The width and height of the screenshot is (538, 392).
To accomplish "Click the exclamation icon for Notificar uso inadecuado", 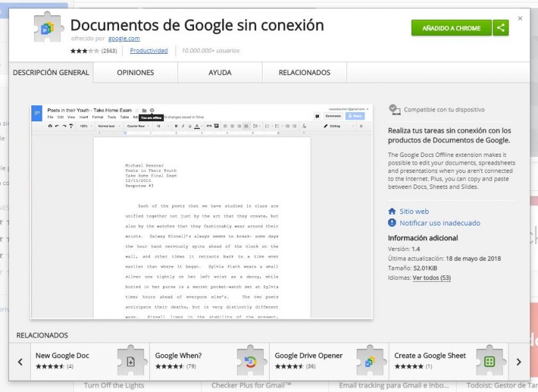I will (x=391, y=224).
